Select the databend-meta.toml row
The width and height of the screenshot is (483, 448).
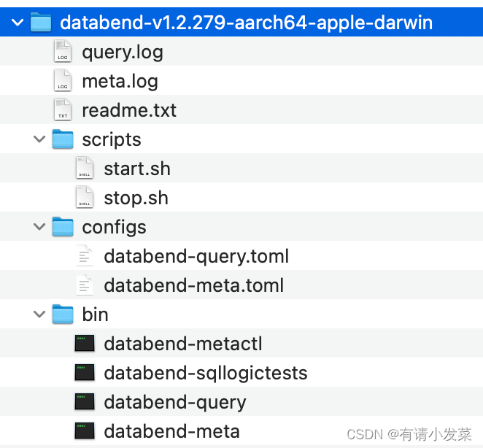tap(193, 285)
